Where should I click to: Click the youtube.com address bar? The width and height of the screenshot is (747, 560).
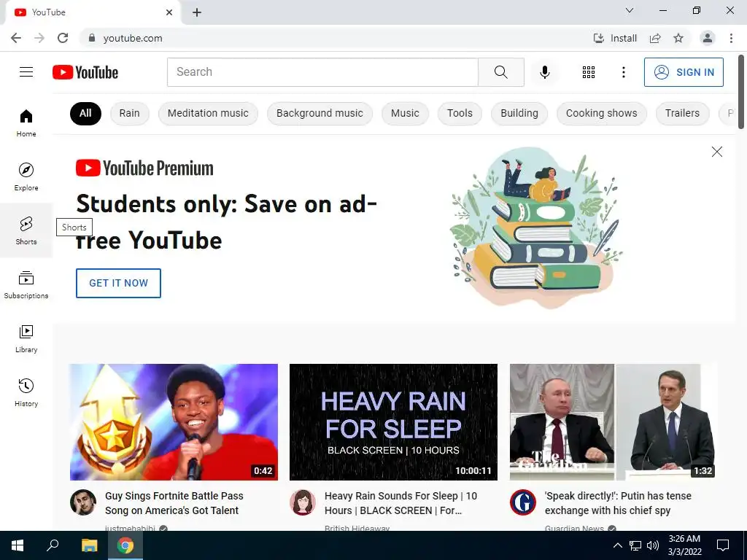point(333,38)
